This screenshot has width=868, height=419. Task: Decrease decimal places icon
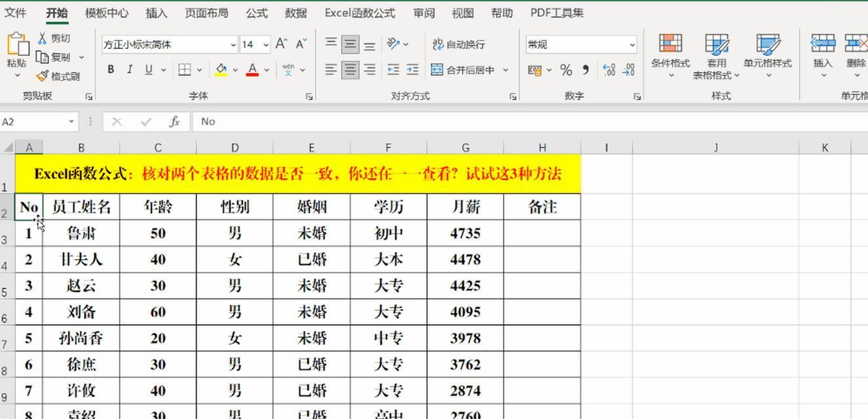(x=629, y=69)
